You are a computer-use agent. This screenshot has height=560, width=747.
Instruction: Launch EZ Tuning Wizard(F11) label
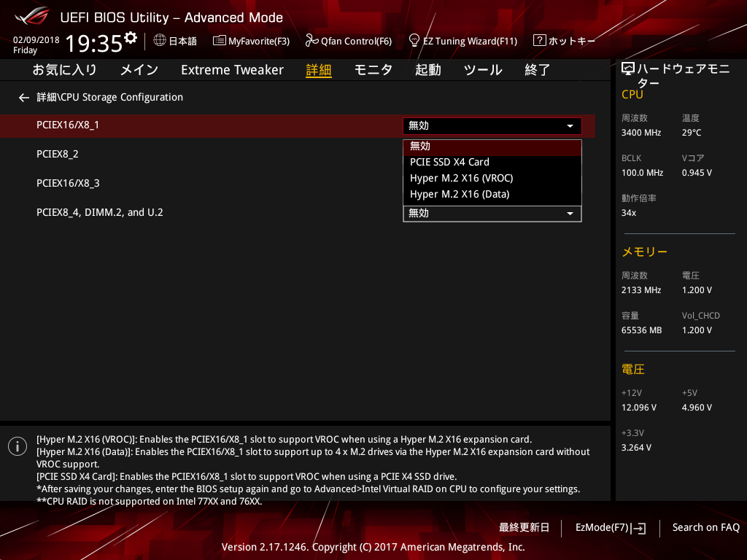[x=470, y=42]
